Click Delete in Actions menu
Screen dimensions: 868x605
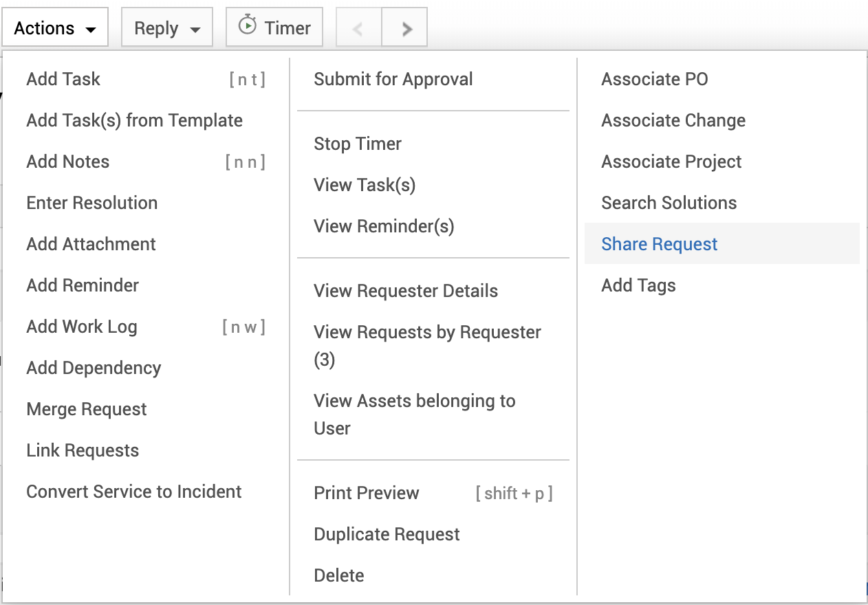339,575
